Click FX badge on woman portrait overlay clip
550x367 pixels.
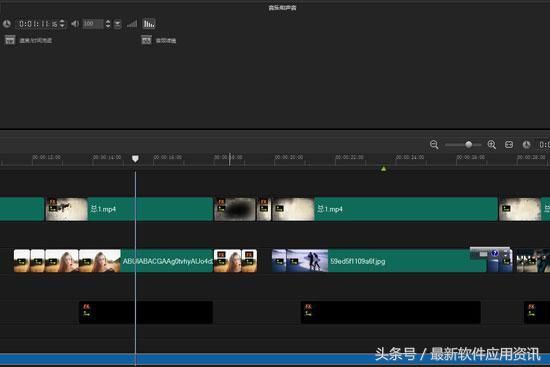[221, 254]
